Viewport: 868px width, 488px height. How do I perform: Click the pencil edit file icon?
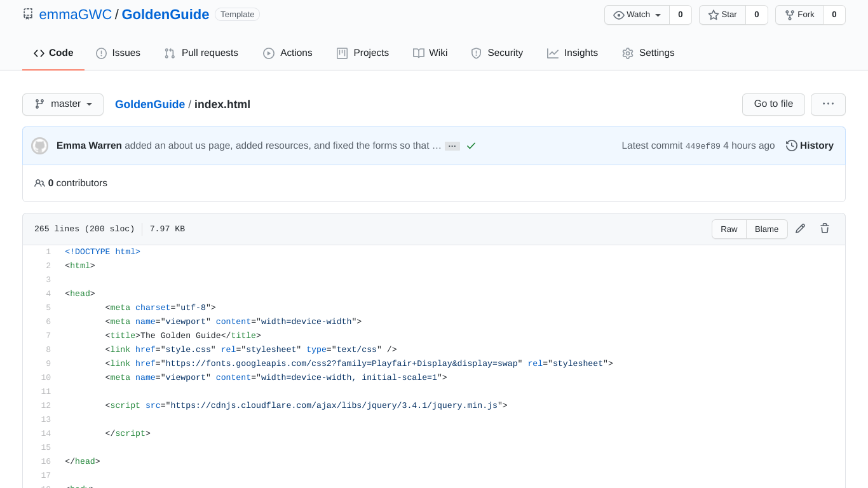pos(801,229)
